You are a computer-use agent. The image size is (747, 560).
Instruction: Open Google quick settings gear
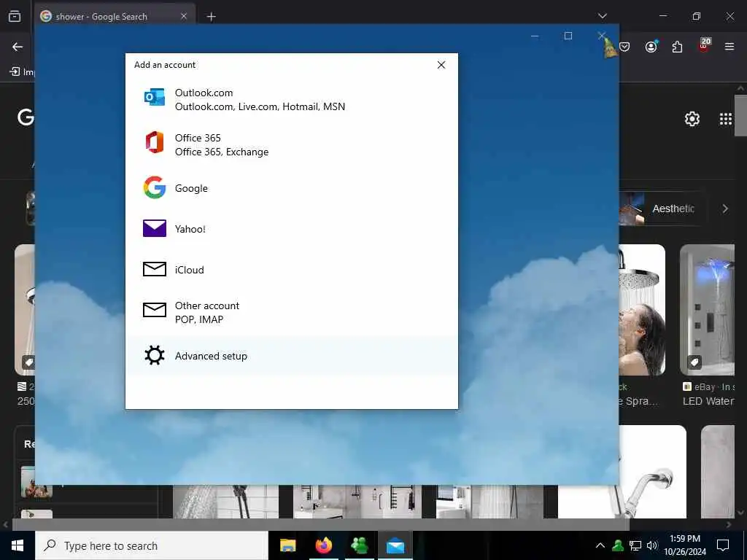692,119
